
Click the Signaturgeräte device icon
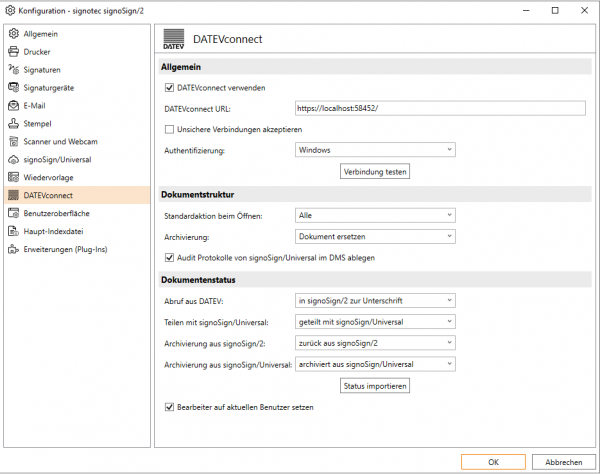14,88
